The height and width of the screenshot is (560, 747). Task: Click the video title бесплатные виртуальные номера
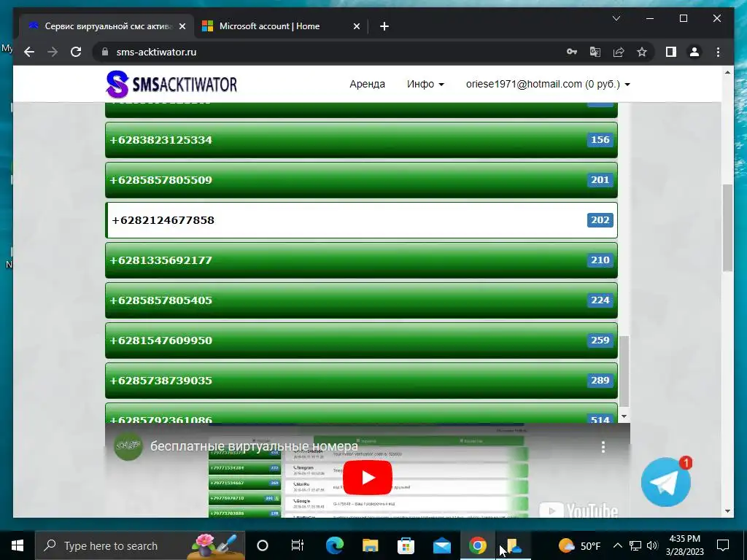click(x=254, y=446)
